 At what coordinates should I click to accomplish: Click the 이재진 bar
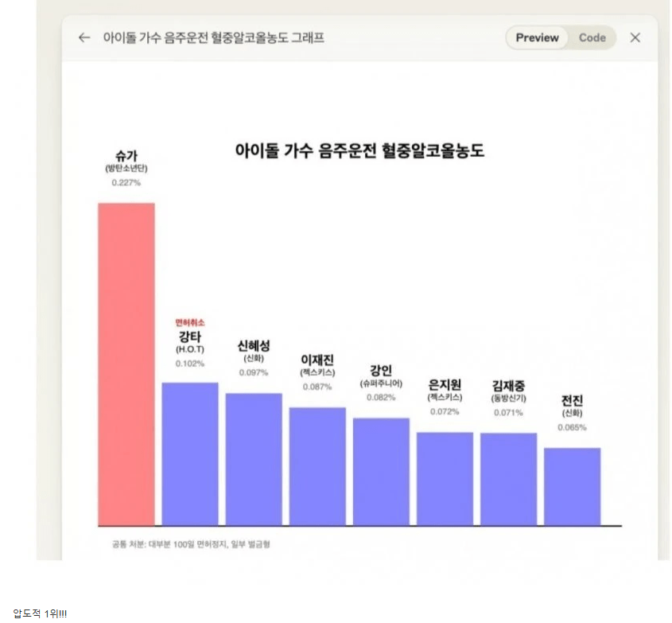pyautogui.click(x=317, y=465)
